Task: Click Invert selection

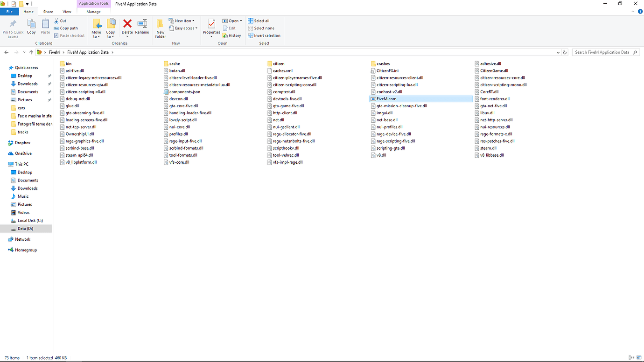Action: click(264, 35)
